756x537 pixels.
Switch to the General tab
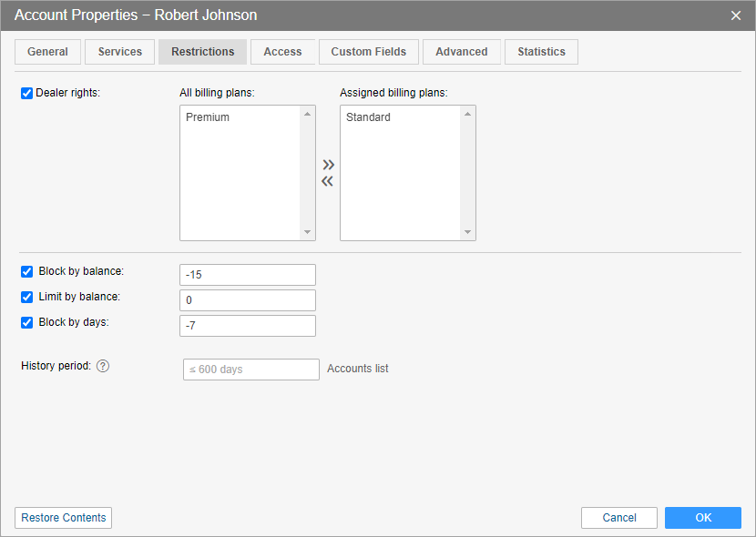[x=47, y=52]
